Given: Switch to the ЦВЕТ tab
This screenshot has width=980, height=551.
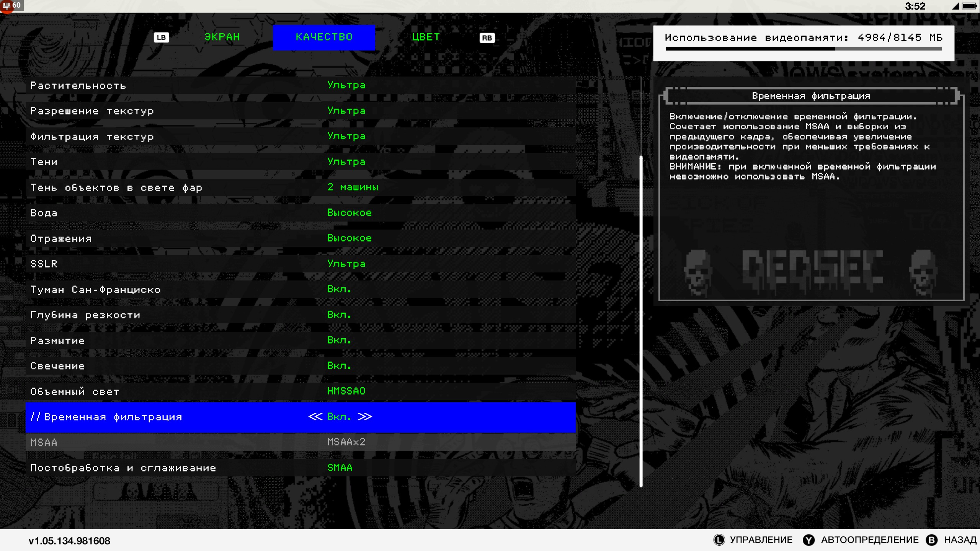Looking at the screenshot, I should point(426,37).
